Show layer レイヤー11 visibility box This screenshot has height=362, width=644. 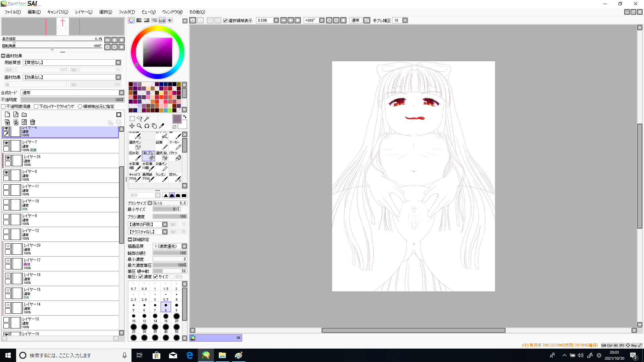(6, 187)
